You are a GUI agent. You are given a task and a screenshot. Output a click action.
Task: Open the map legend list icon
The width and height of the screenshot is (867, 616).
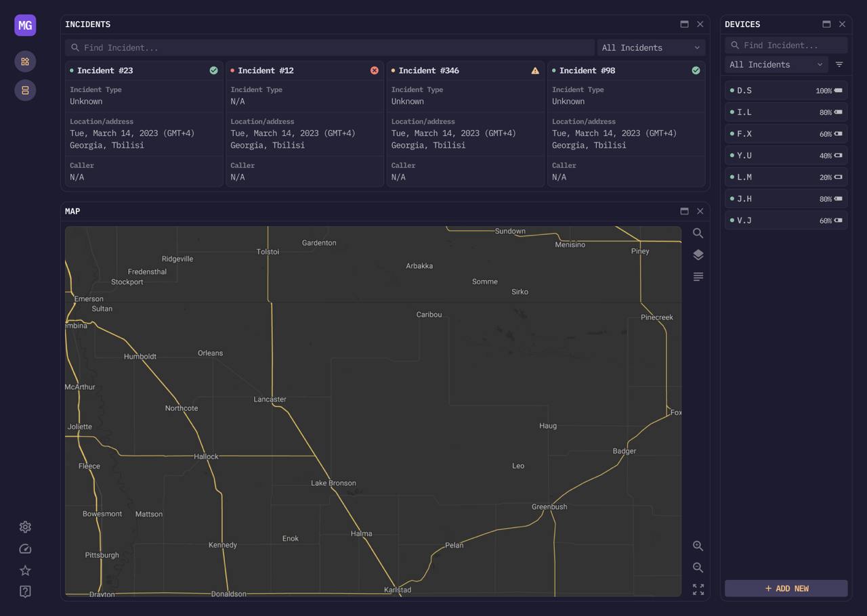(x=698, y=277)
